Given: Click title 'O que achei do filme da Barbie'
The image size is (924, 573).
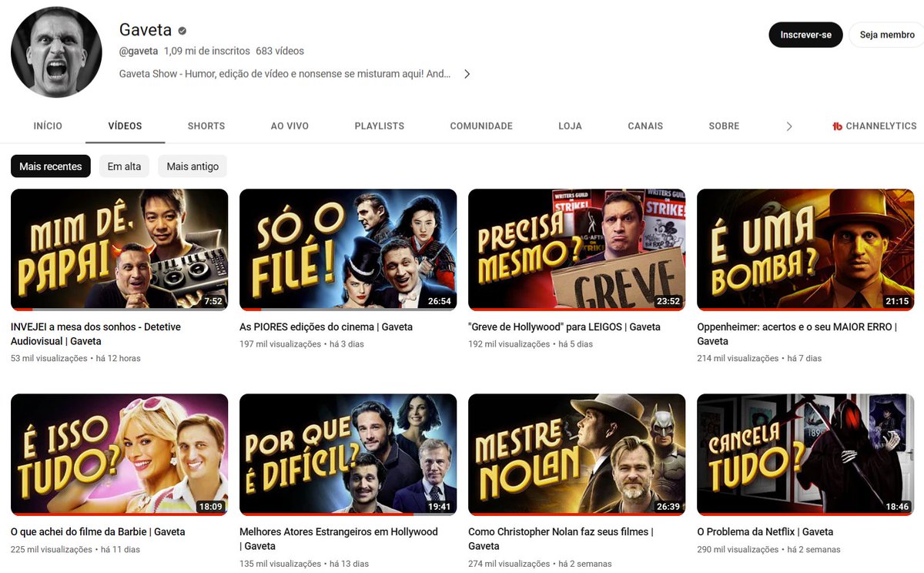Looking at the screenshot, I should (98, 532).
